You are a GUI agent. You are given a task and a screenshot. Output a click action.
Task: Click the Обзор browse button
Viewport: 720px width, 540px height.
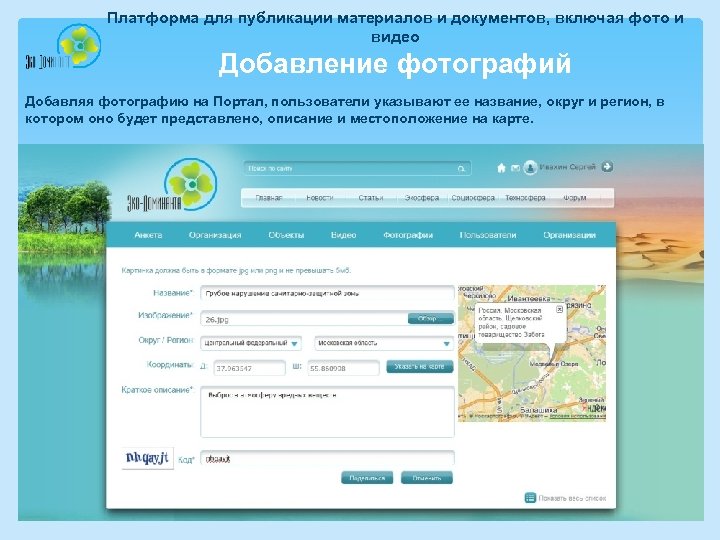click(430, 319)
